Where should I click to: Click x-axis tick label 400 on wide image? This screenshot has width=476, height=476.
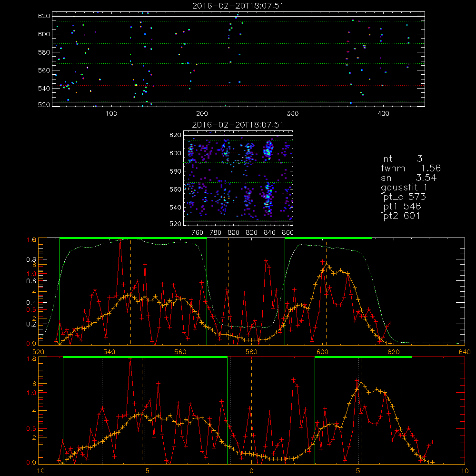tap(383, 114)
